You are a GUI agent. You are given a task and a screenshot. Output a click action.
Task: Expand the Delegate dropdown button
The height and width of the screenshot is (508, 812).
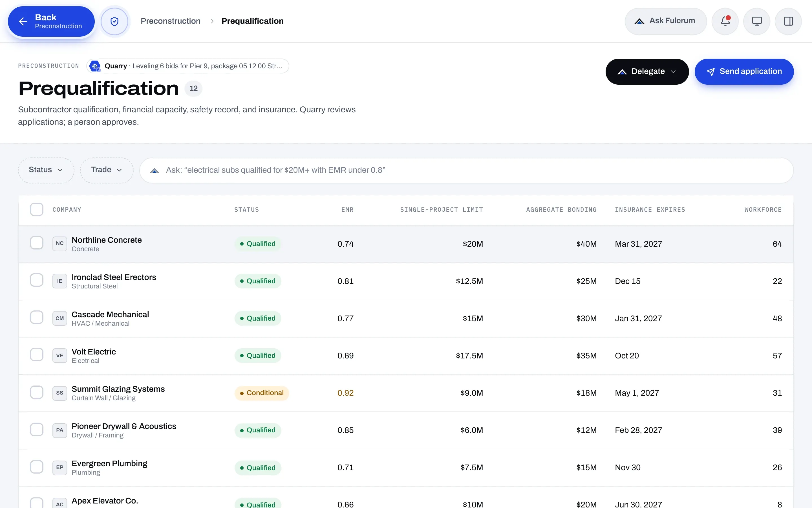(647, 72)
